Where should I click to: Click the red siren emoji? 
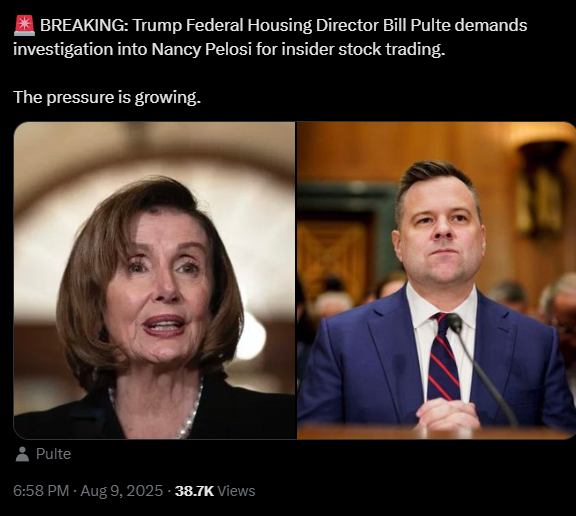pyautogui.click(x=24, y=26)
